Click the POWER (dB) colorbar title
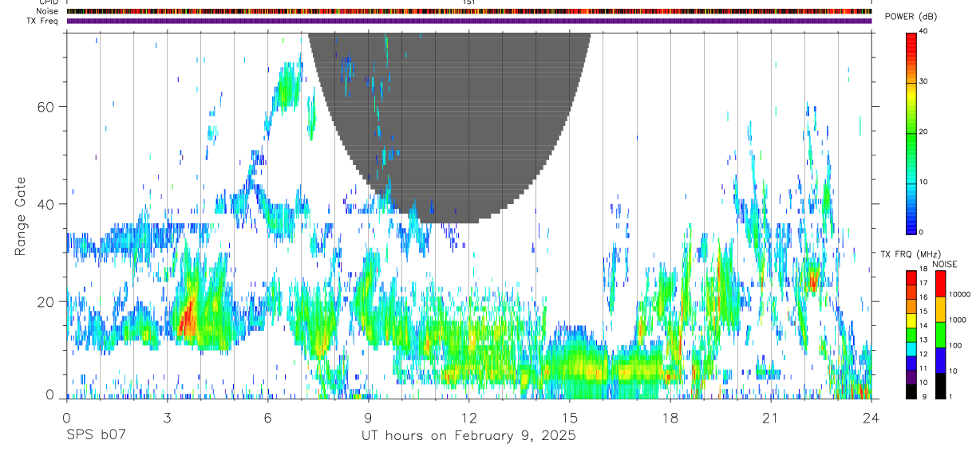Screen dimensions: 980x452 tap(911, 17)
